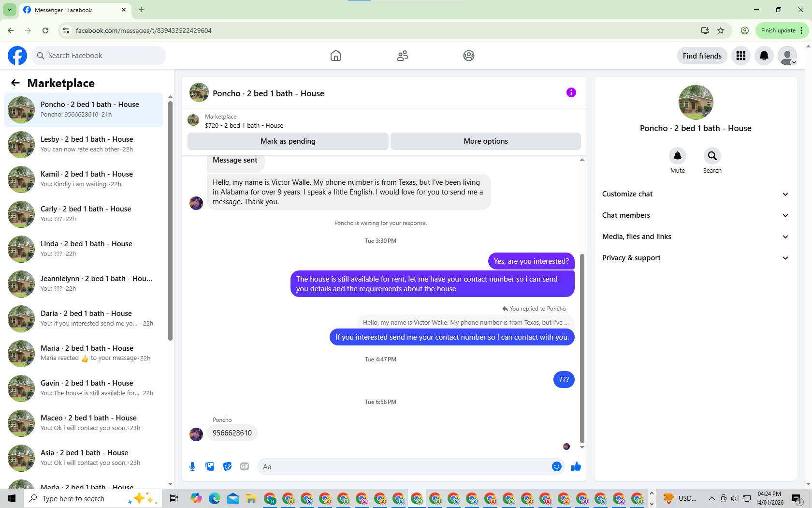Viewport: 812px width, 508px height.
Task: Open Jeannielynn conversation in list
Action: point(84,284)
